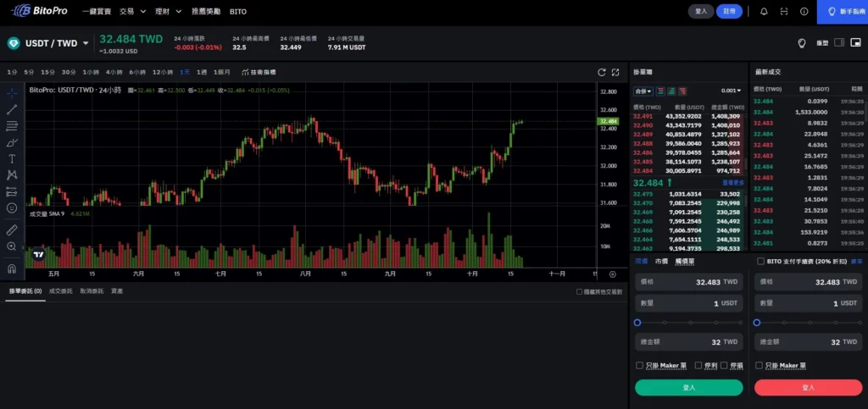Open the 新手指南 beginner guide
The height and width of the screenshot is (409, 868).
pos(843,12)
